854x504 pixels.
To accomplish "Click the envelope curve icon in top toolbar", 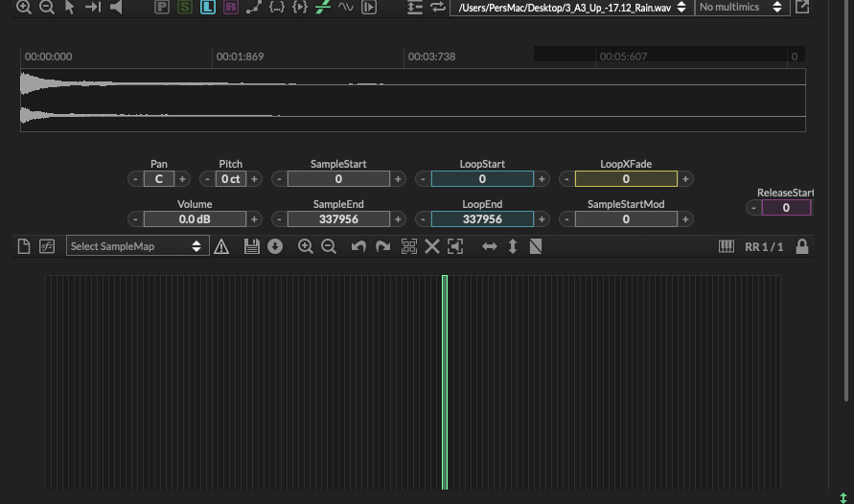I will [253, 7].
